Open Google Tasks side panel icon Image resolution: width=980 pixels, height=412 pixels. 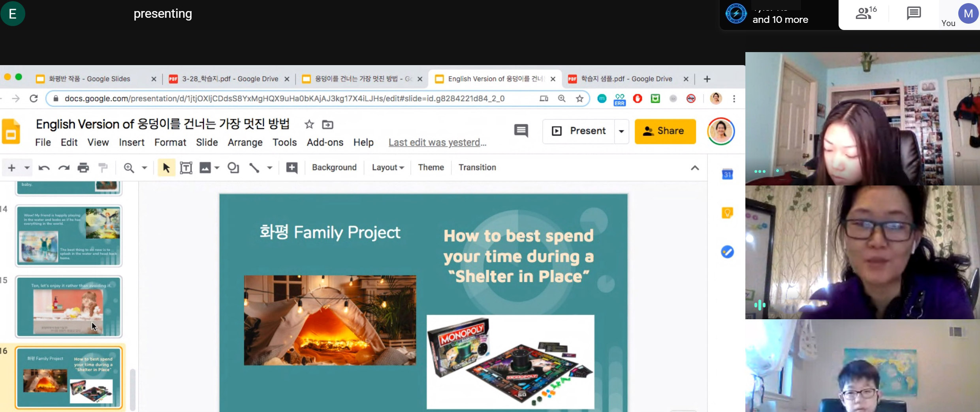pos(727,252)
